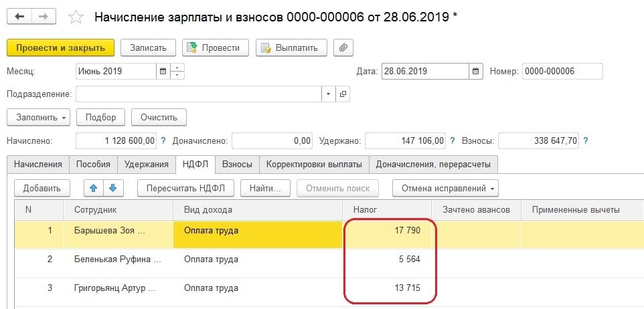Click the Записать button
This screenshot has height=309, width=644.
[148, 47]
